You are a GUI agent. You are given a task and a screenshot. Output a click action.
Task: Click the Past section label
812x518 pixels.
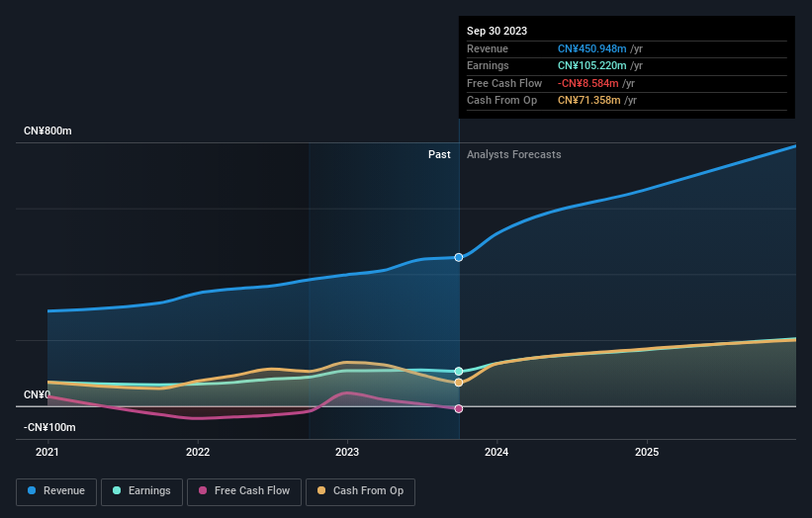pos(439,154)
